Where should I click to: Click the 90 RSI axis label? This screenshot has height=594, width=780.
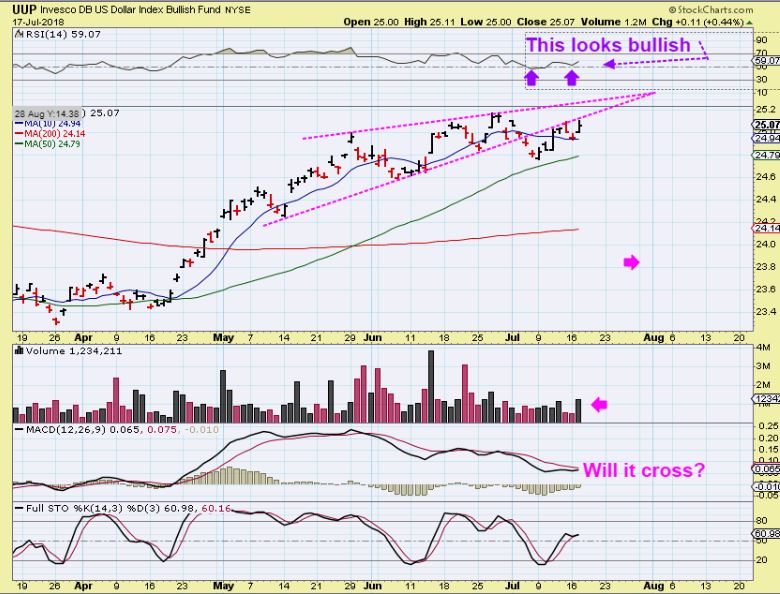(x=761, y=40)
